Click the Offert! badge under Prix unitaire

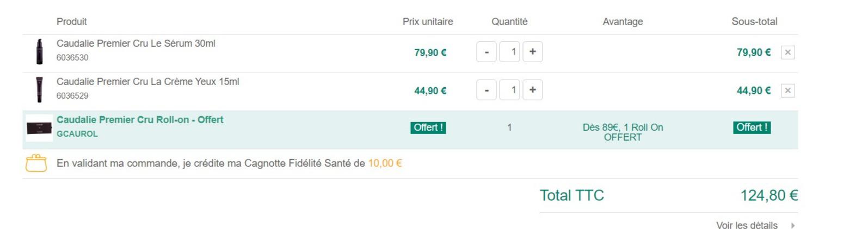[428, 128]
